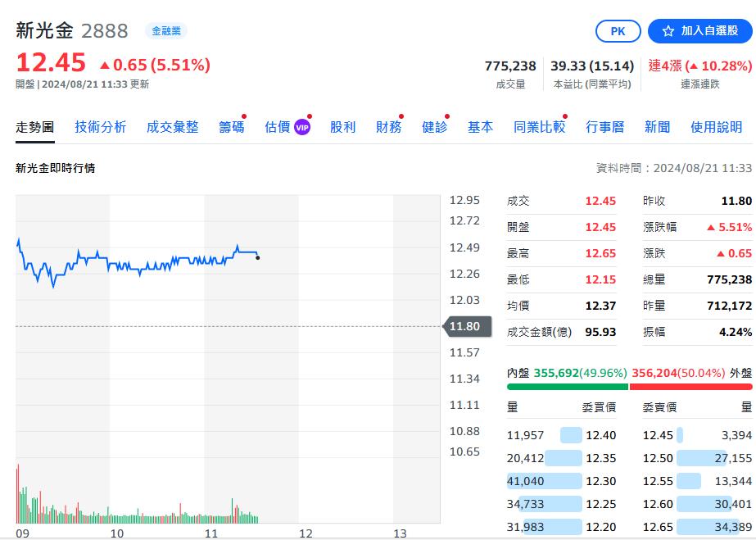The height and width of the screenshot is (540, 756).
Task: Click the 資料時間 timestamp text
Action: tap(674, 168)
